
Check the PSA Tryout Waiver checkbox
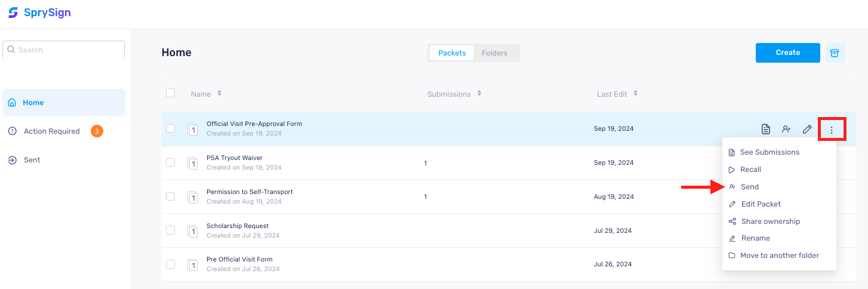[x=171, y=162]
